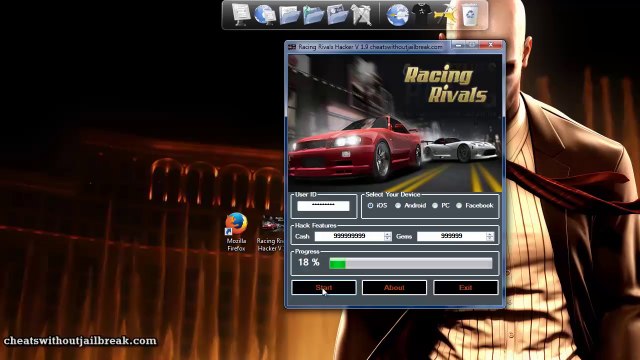Viewport: 640px width, 360px height.
Task: Minimize the Racing Rivals Hacker window
Action: [x=458, y=45]
